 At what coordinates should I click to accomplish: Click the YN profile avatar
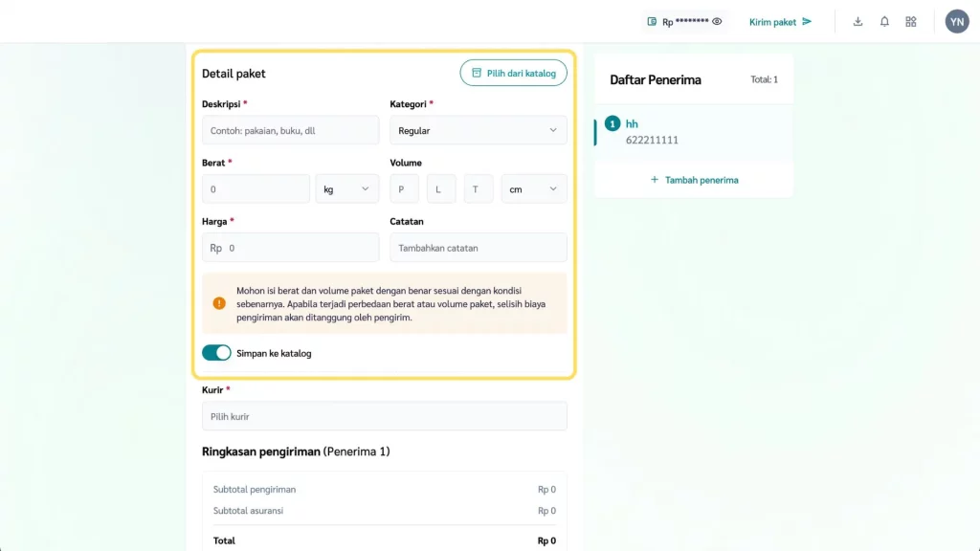click(957, 21)
